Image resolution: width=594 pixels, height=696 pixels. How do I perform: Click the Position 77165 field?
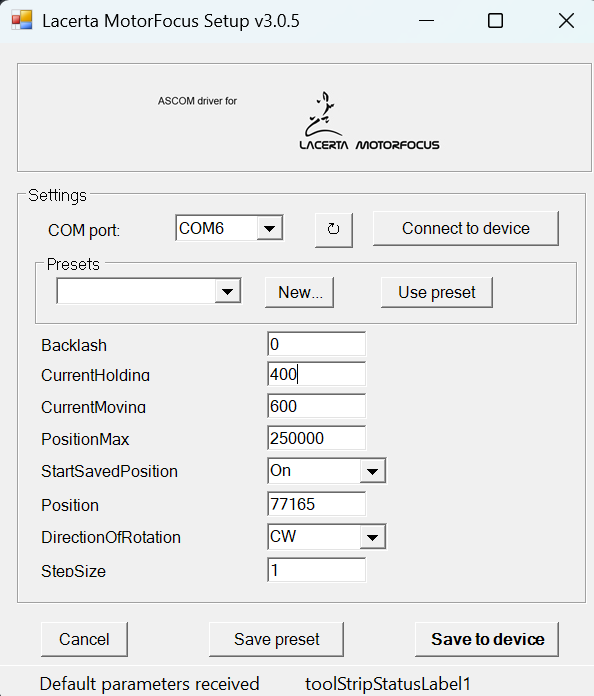tap(317, 504)
